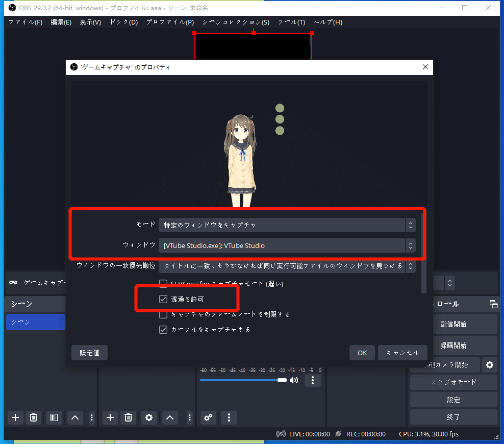Click the properties dialog vertical scrollbar

pos(423,253)
